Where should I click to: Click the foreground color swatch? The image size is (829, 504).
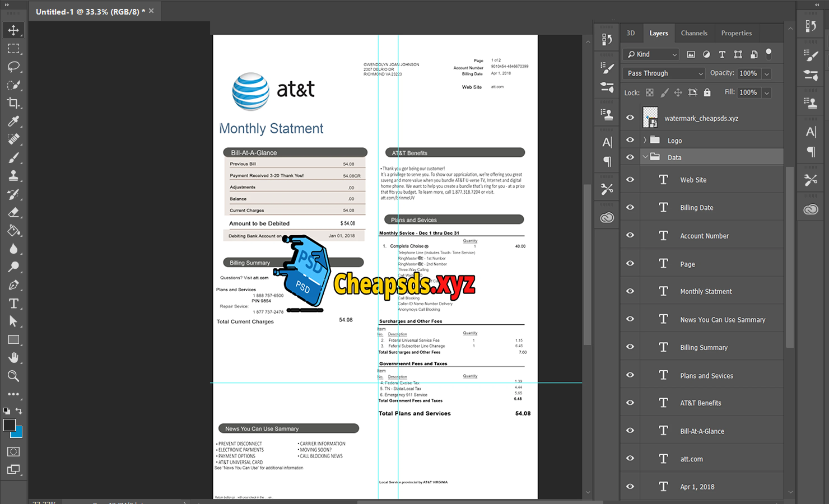coord(10,425)
